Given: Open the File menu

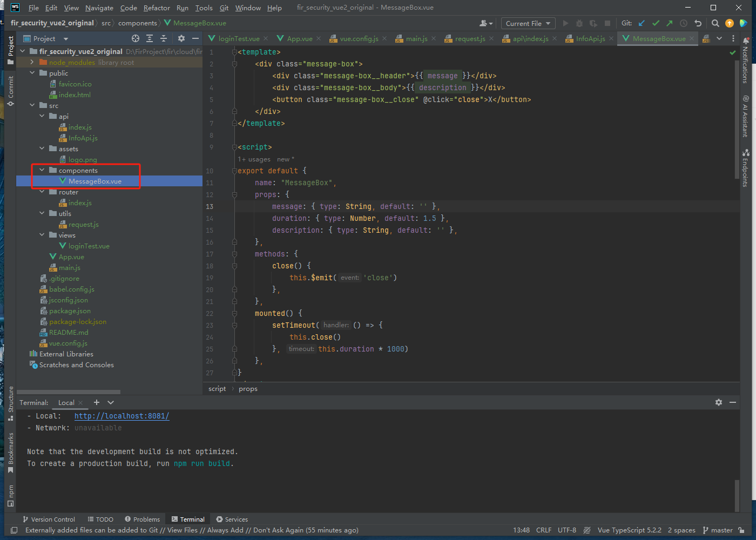Looking at the screenshot, I should pyautogui.click(x=33, y=8).
